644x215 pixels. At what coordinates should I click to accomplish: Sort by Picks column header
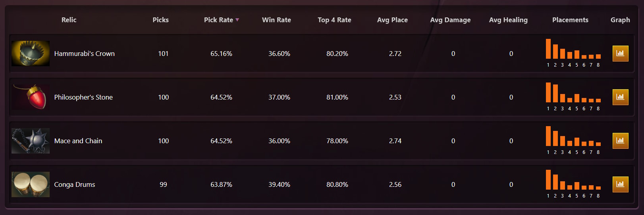[x=160, y=20]
